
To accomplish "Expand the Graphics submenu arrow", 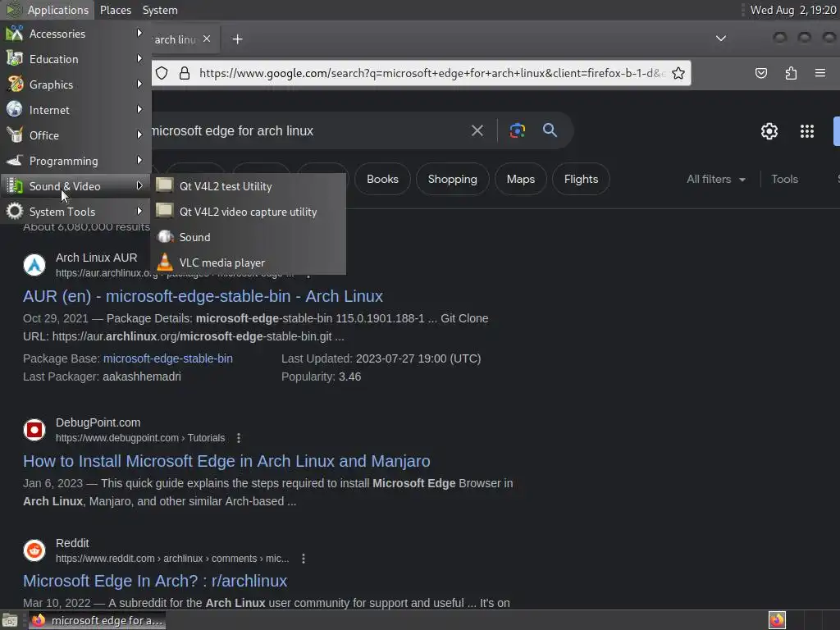I will click(139, 84).
